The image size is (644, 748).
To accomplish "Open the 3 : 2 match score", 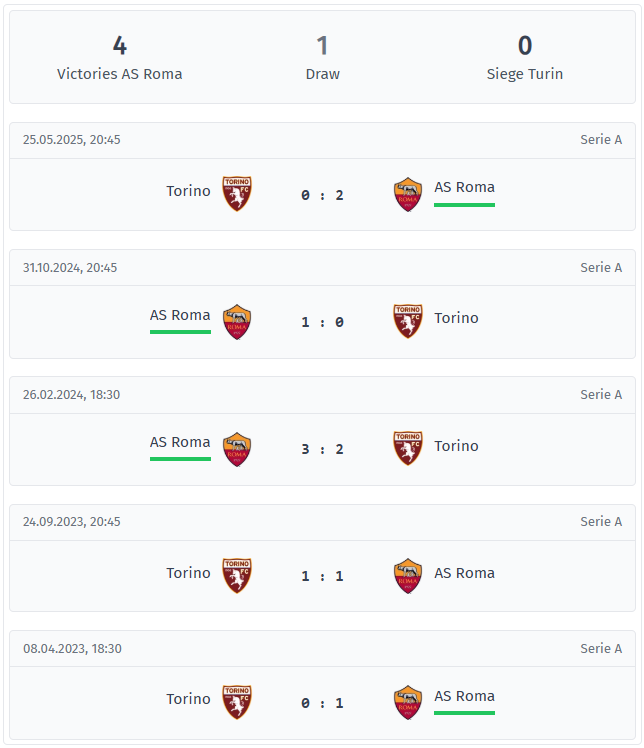I will click(322, 449).
